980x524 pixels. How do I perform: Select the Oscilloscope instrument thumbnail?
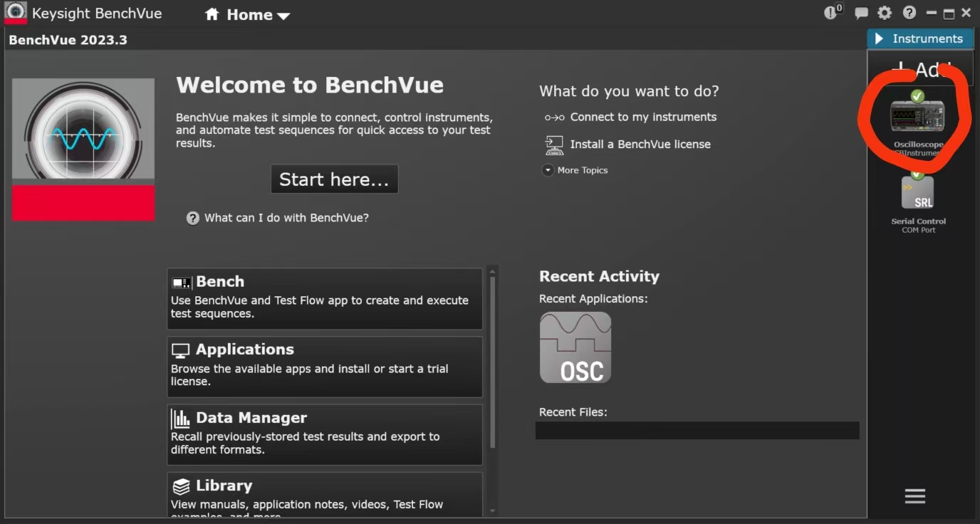(918, 116)
